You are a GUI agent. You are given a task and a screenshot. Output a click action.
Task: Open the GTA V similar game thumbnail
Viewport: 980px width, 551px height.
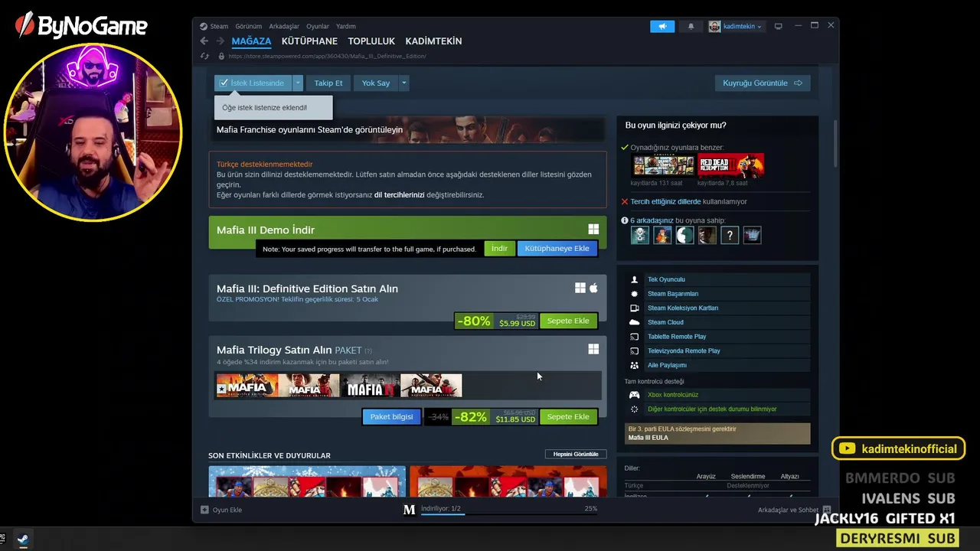pos(663,165)
